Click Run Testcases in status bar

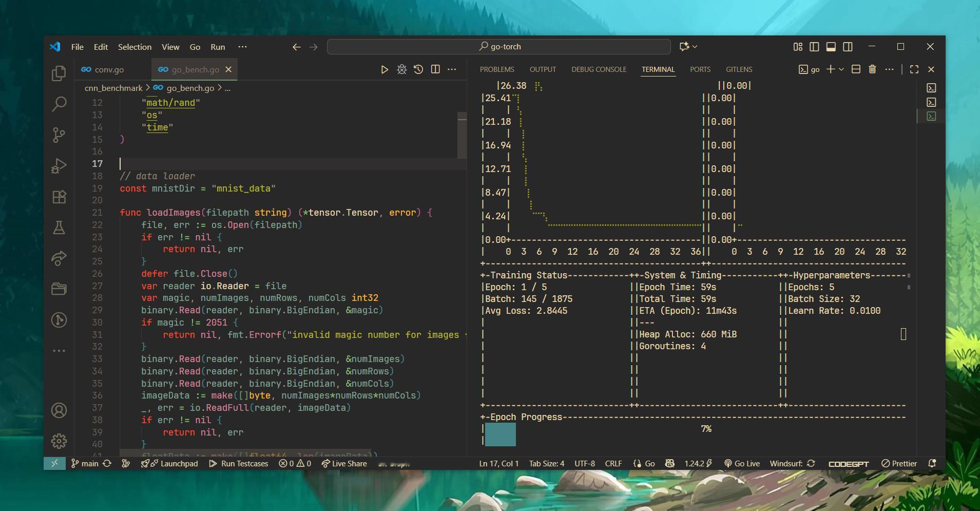239,463
